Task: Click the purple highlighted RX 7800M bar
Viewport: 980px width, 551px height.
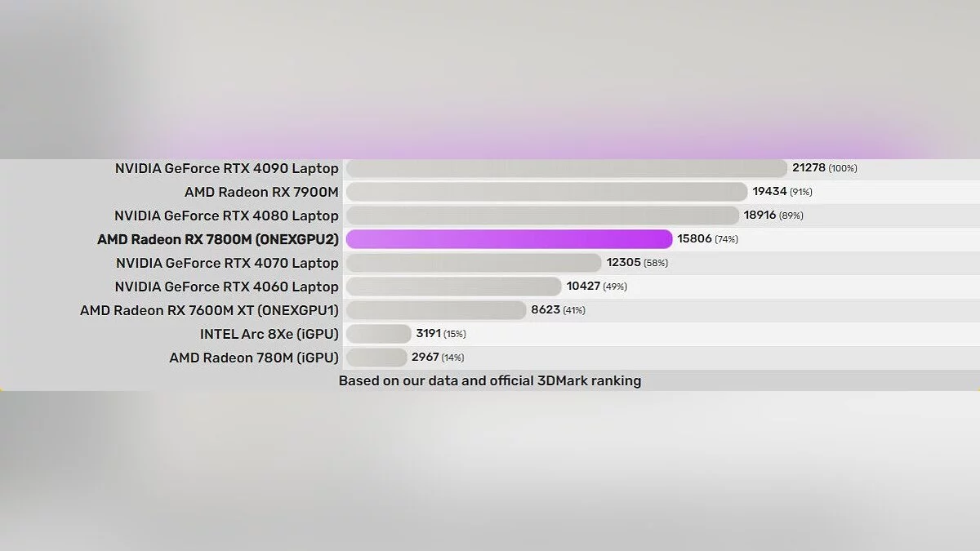Action: [x=509, y=239]
